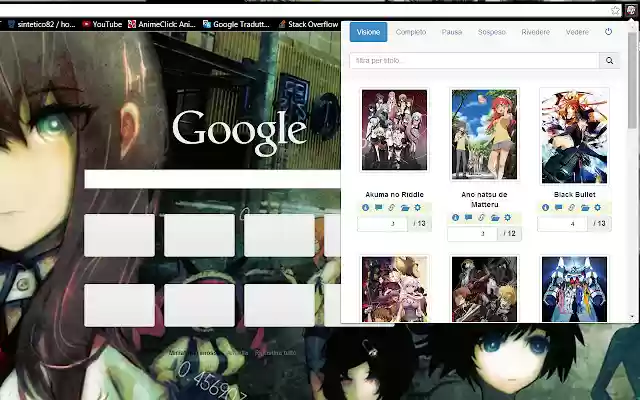
Task: Click the popup's vertical scrollbar thumb
Action: point(632,80)
